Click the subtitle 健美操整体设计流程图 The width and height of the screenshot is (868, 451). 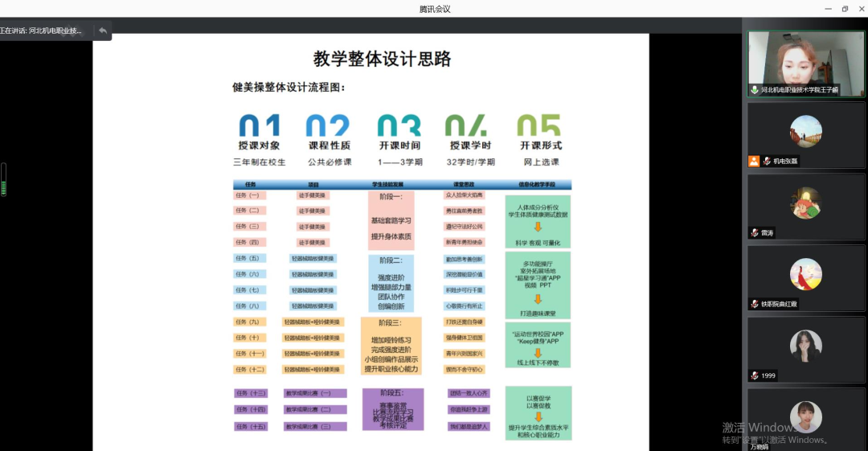tap(289, 88)
